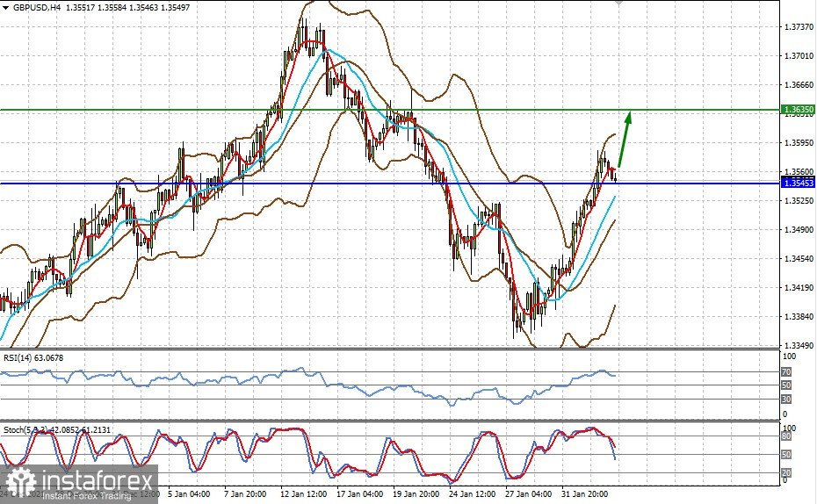Click the 1.35250 price axis label
This screenshot has width=817, height=504.
coord(799,200)
